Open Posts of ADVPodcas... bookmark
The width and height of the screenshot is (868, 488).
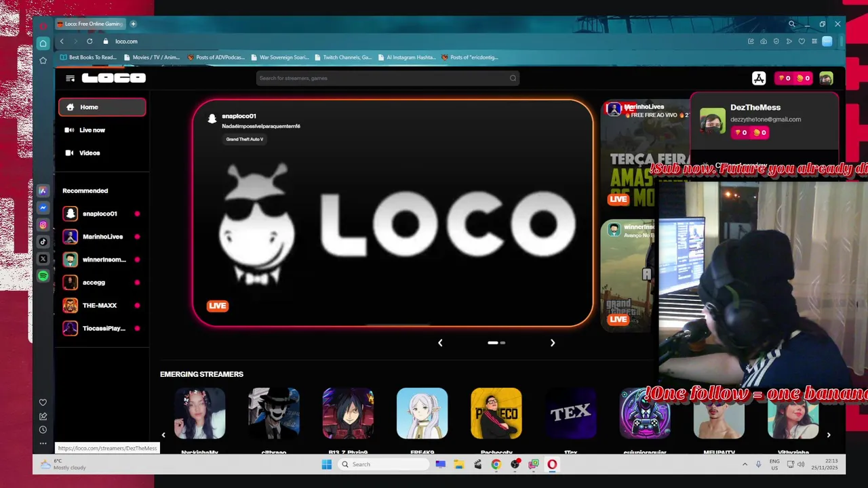pyautogui.click(x=216, y=58)
